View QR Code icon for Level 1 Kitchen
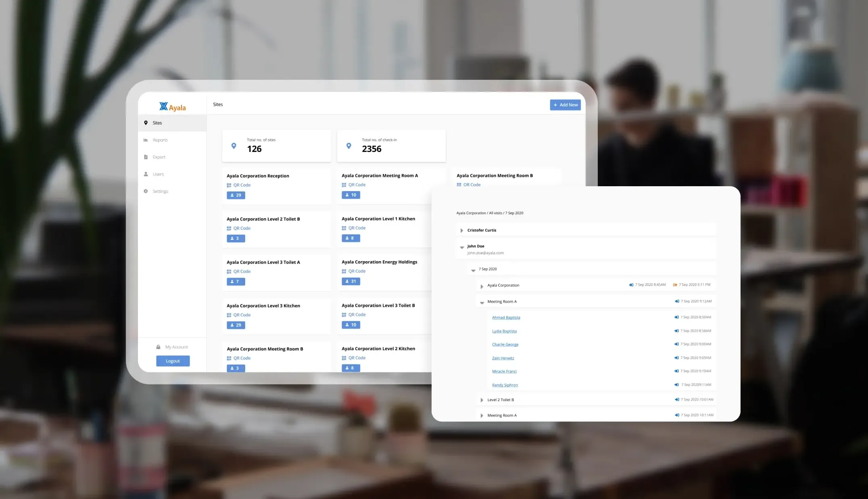 [344, 228]
